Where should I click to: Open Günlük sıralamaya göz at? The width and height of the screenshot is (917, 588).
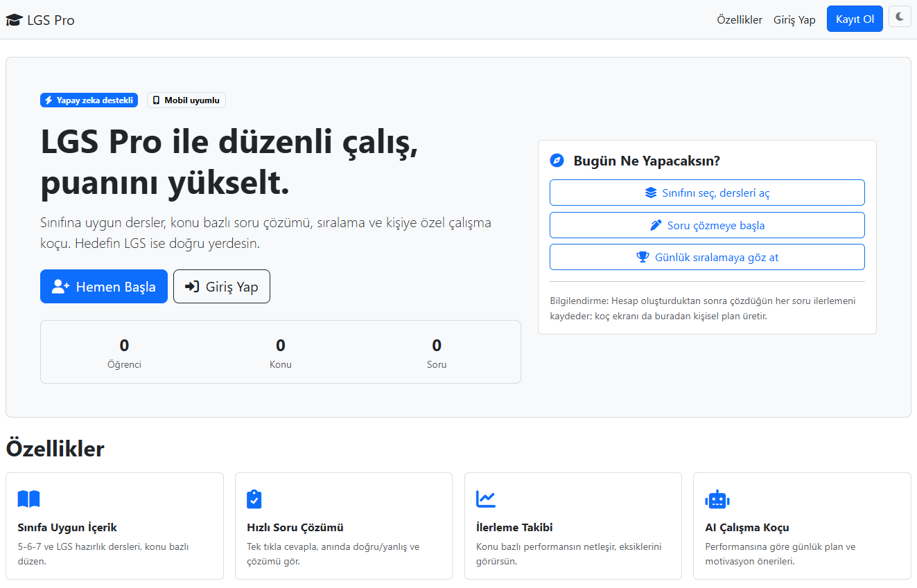[x=707, y=256]
